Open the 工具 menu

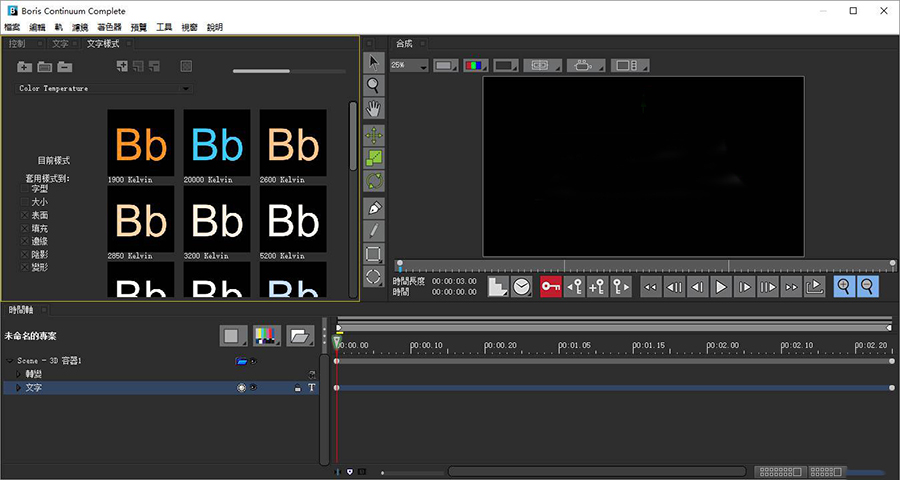(164, 27)
